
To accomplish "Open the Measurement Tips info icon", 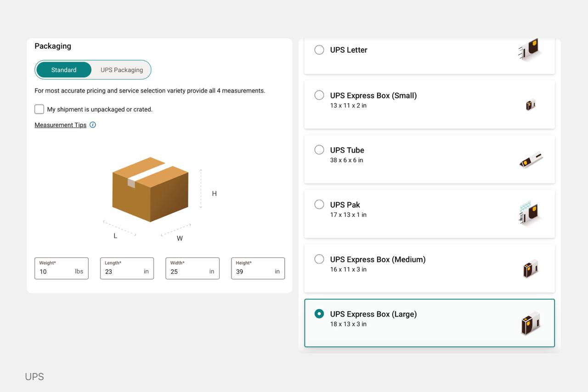I will (93, 125).
